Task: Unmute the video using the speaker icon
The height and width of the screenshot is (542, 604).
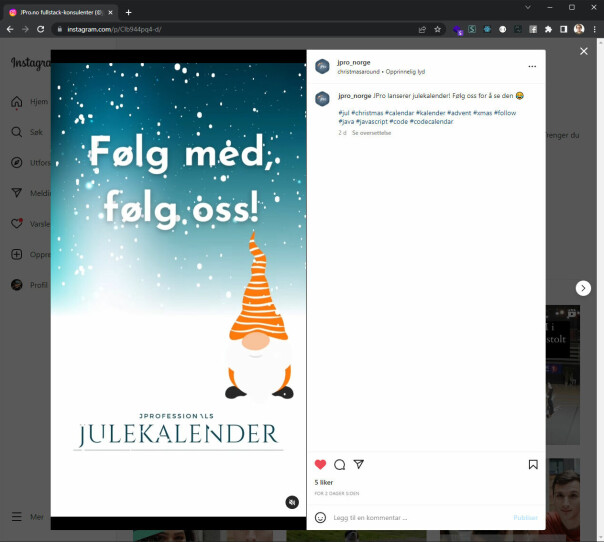Action: tap(292, 502)
